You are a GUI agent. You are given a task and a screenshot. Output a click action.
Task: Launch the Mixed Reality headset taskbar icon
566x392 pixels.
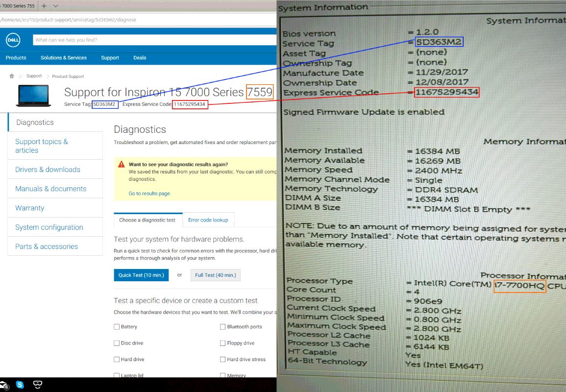point(38,385)
